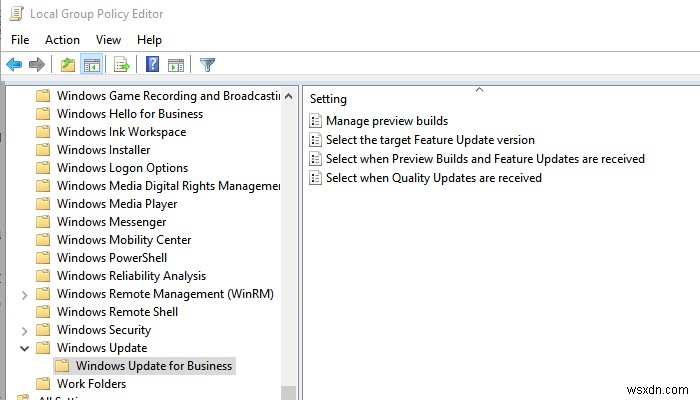The width and height of the screenshot is (700, 400).
Task: Select Windows Hello for Business label
Action: pyautogui.click(x=130, y=113)
